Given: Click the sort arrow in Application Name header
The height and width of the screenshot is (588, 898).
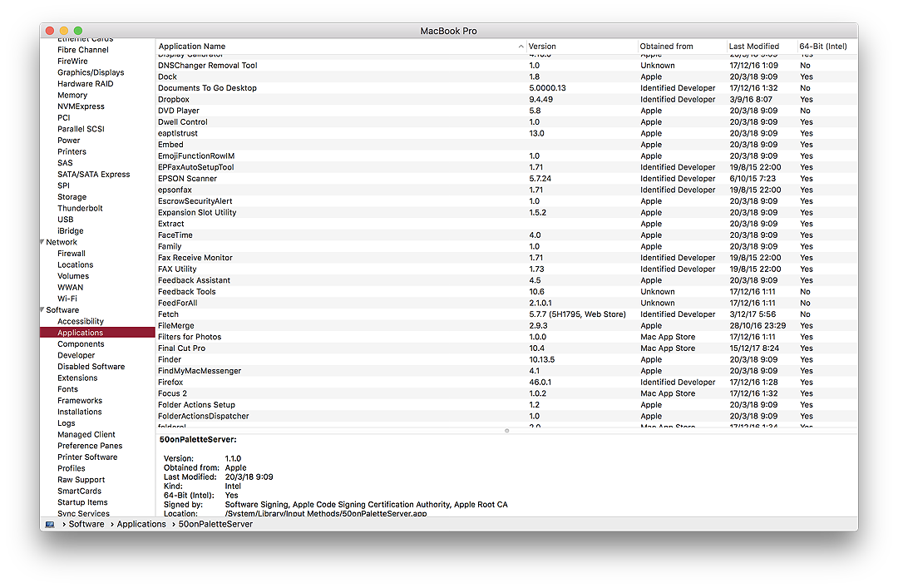Looking at the screenshot, I should pos(521,47).
